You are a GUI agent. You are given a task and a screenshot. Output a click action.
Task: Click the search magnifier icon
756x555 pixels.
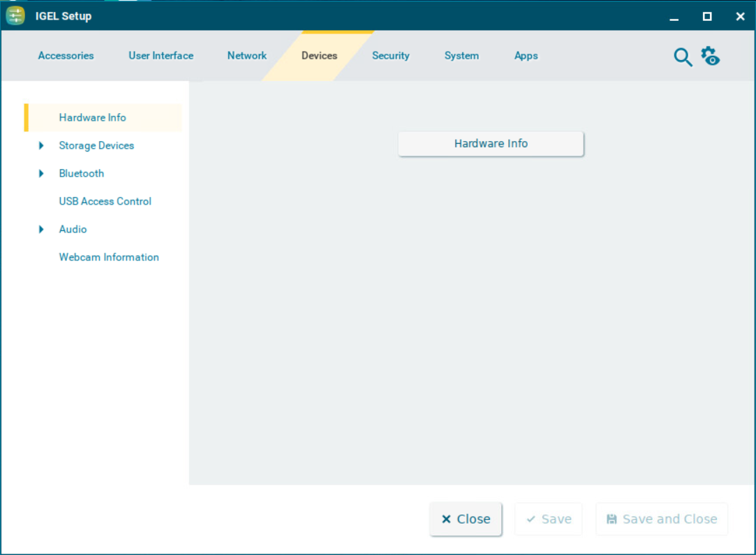(x=683, y=57)
